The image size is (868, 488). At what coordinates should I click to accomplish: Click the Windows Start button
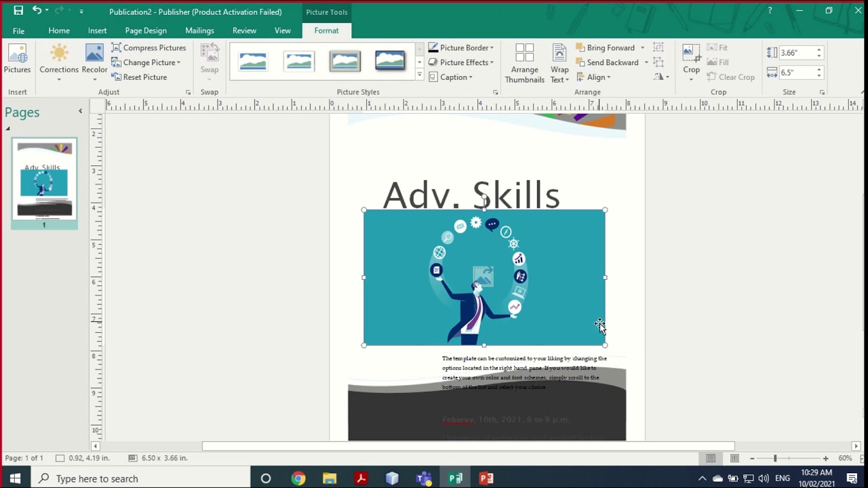(x=15, y=479)
